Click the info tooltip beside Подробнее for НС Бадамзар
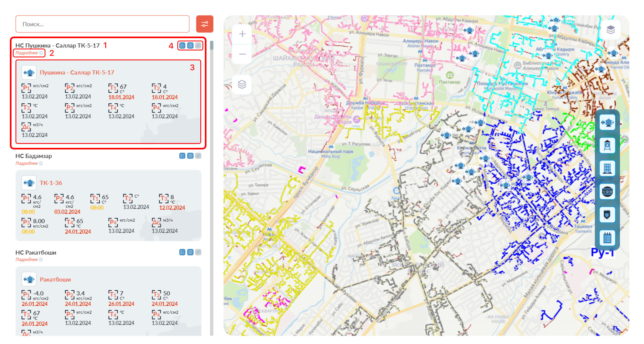This screenshot has width=644, height=344. 41,163
